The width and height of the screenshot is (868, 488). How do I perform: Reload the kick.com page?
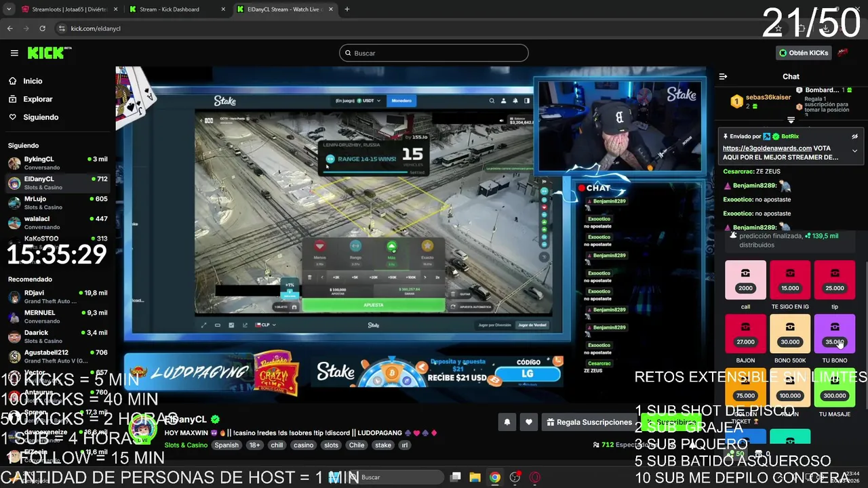tap(42, 28)
